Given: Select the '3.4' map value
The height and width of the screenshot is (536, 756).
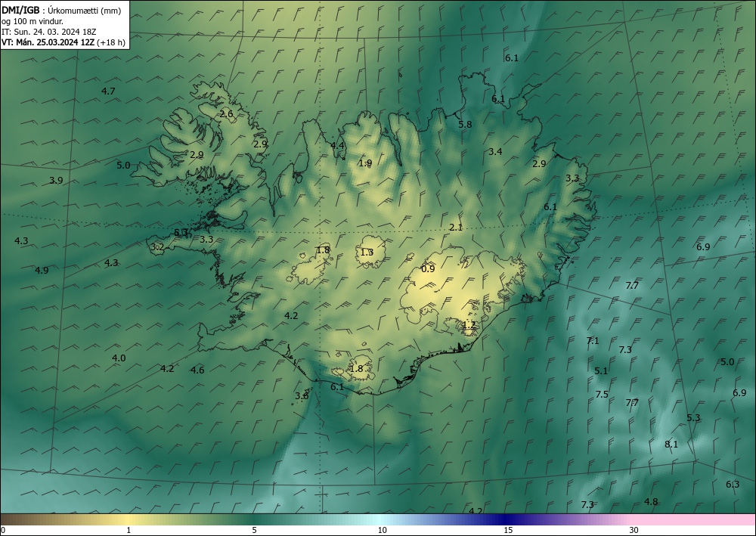Looking at the screenshot, I should click(x=495, y=152).
